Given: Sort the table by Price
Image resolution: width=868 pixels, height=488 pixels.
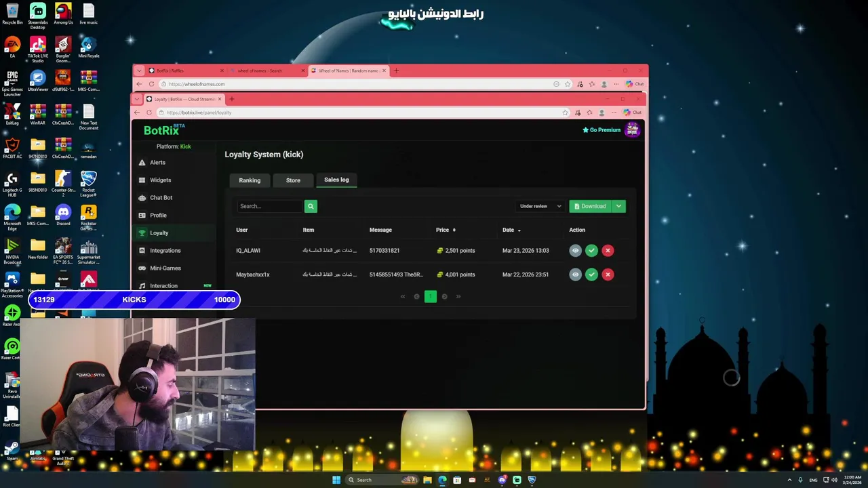Looking at the screenshot, I should 446,230.
